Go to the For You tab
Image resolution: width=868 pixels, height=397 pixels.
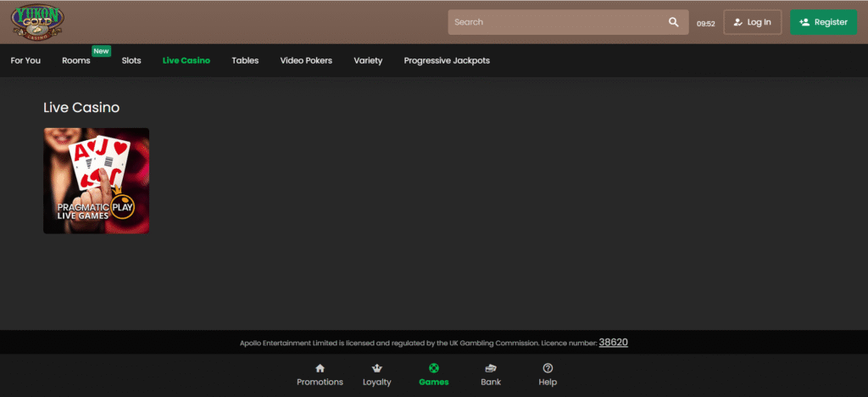point(25,60)
